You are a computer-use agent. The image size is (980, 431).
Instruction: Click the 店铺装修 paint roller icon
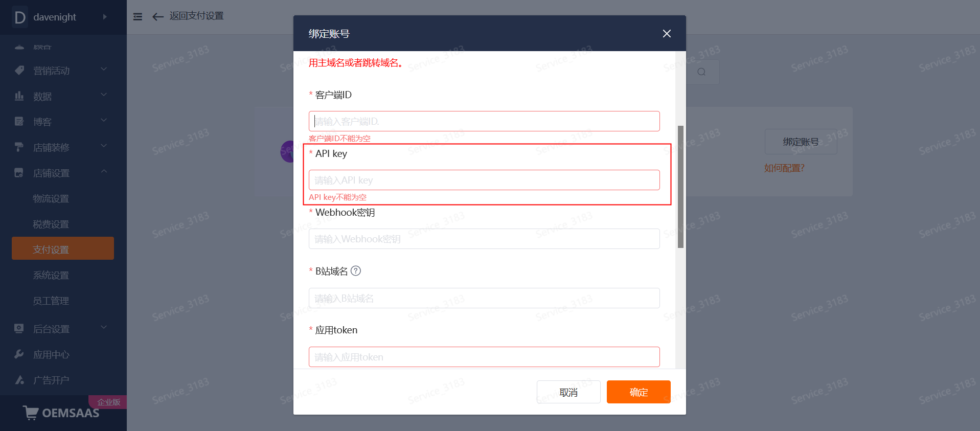19,147
